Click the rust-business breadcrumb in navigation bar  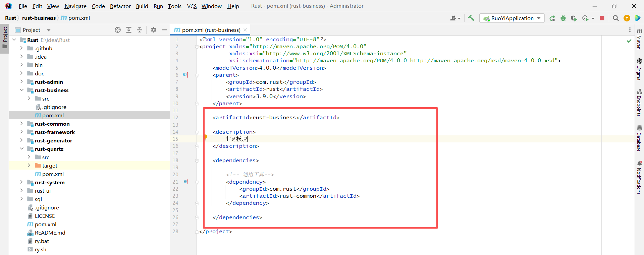pyautogui.click(x=39, y=18)
